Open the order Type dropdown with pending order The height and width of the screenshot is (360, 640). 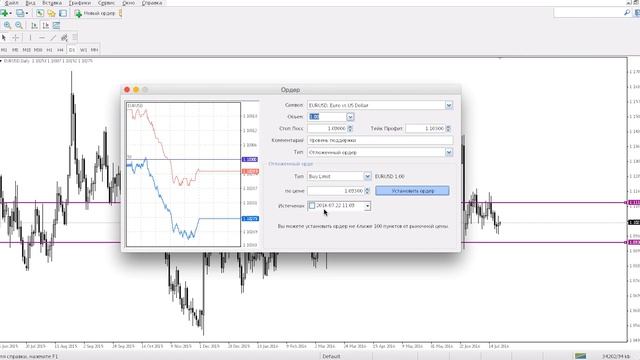(x=449, y=152)
